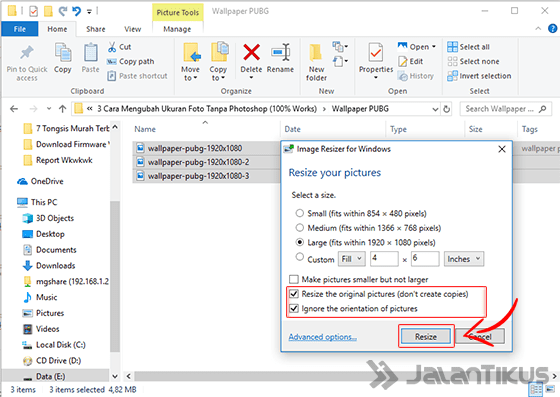560x397 pixels.
Task: Select Small size radio option
Action: pos(299,213)
